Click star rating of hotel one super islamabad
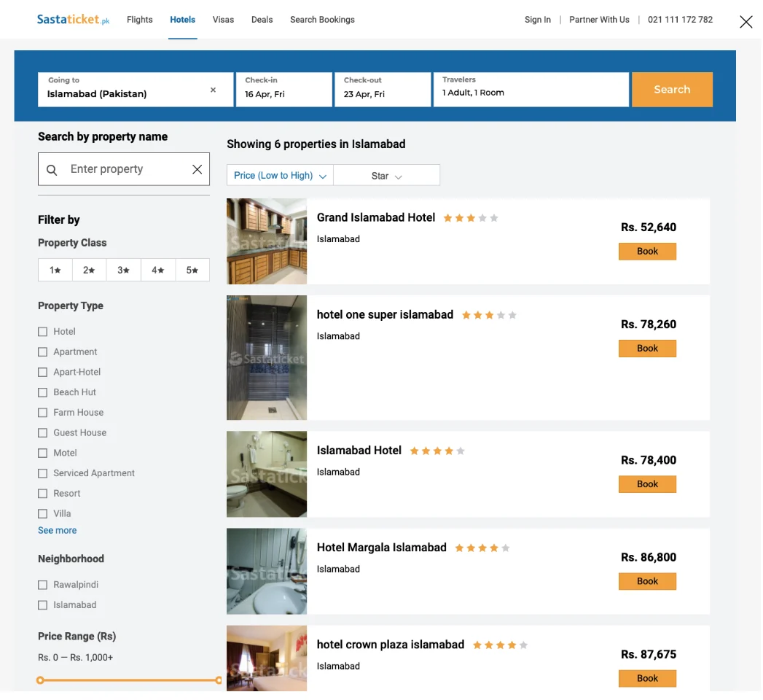Image resolution: width=763 pixels, height=700 pixels. [x=489, y=316]
